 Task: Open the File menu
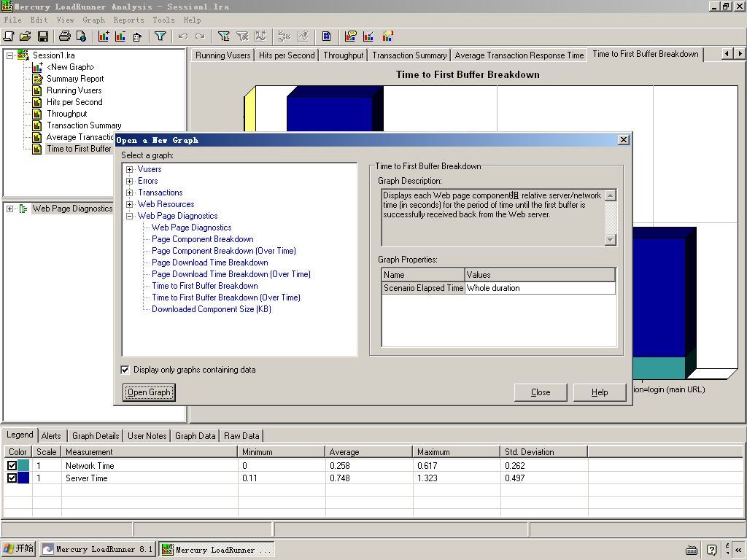click(x=12, y=20)
